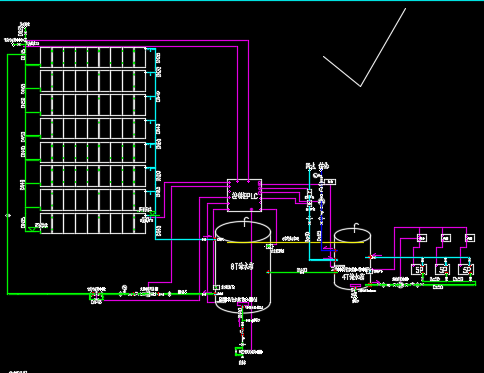Select the leftmost SP unit box
Image resolution: width=484 pixels, height=373 pixels.
[x=419, y=269]
